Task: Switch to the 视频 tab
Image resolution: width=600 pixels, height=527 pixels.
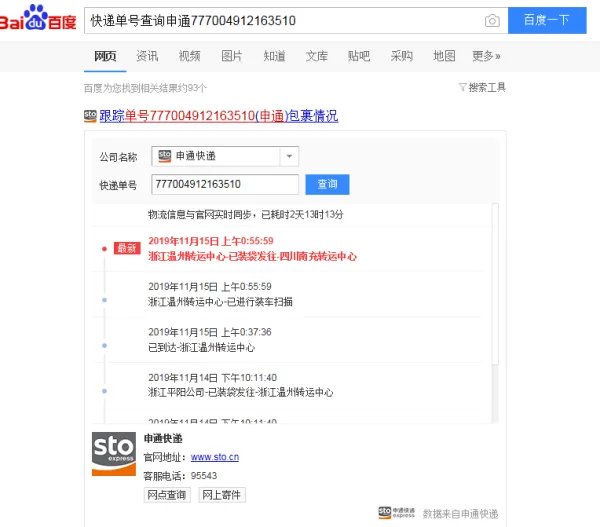Action: (189, 56)
